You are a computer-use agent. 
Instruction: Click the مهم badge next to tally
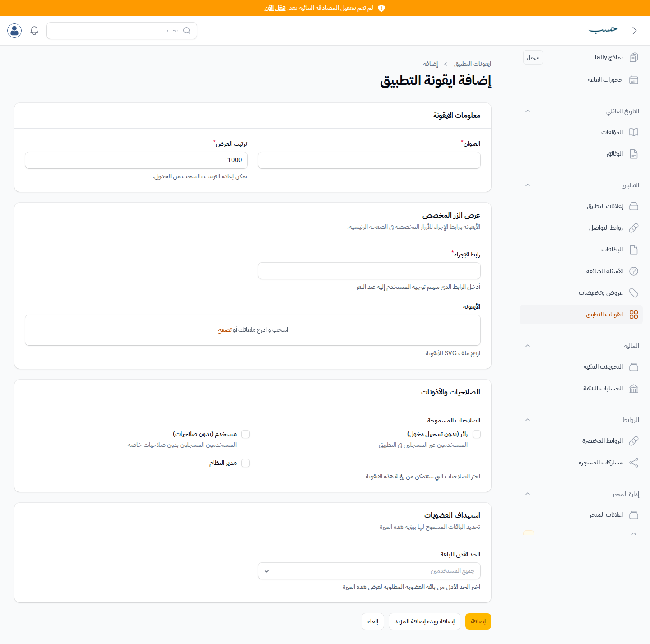pos(533,57)
